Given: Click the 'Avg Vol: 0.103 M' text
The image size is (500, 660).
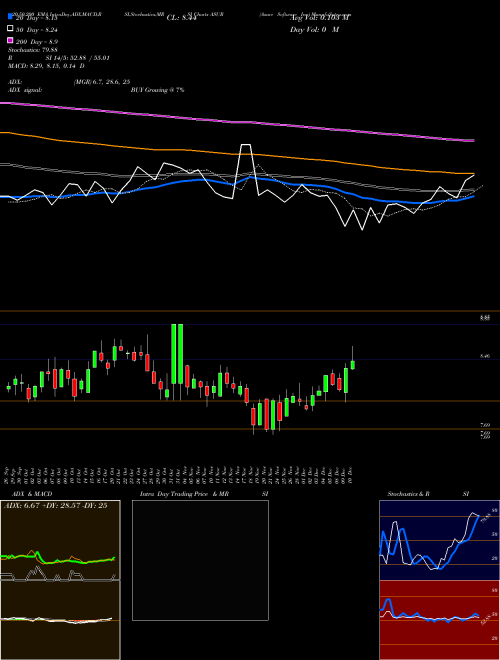Looking at the screenshot, I should [320, 18].
